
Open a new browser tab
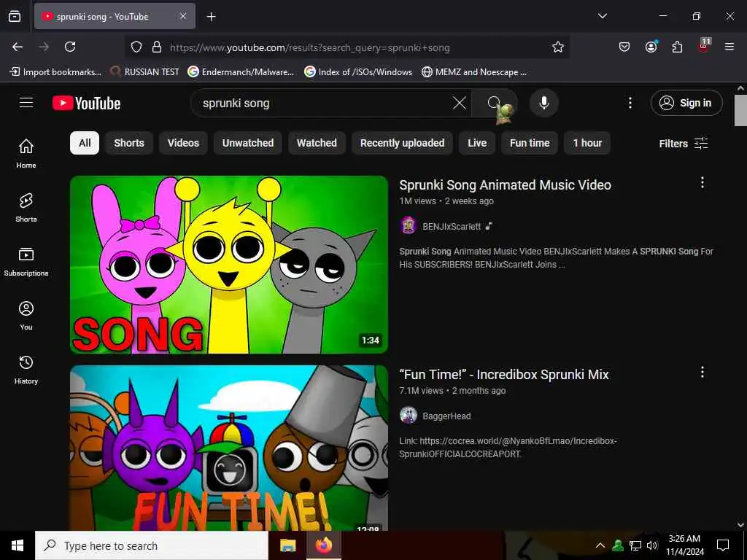(x=211, y=17)
